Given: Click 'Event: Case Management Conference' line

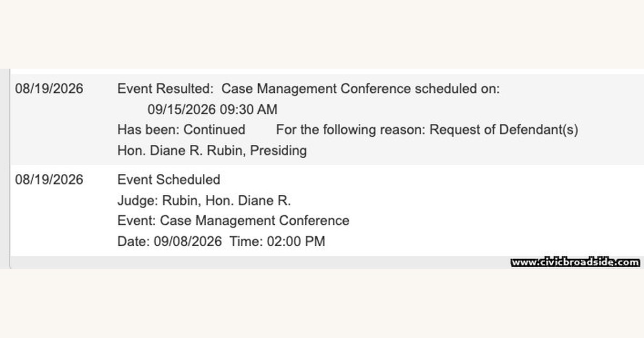Looking at the screenshot, I should (x=233, y=221).
